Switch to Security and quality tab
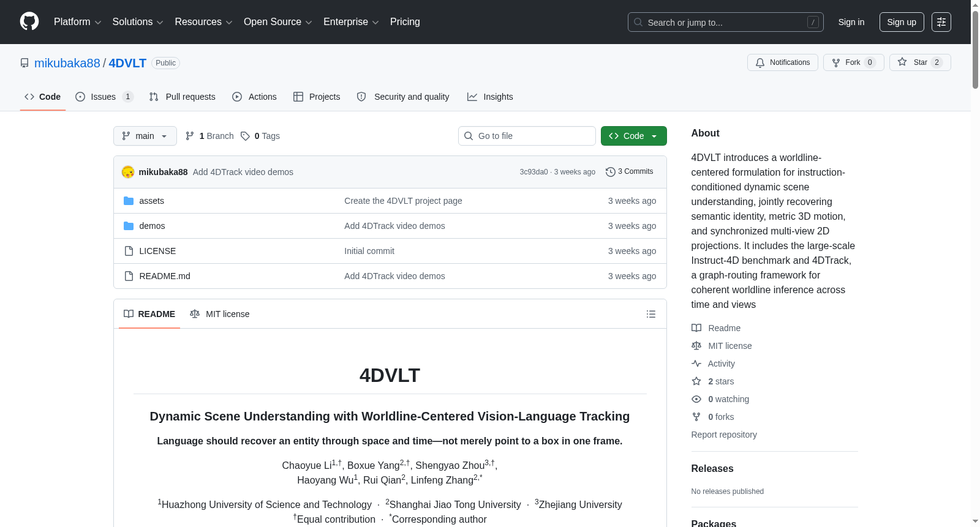 click(x=403, y=97)
